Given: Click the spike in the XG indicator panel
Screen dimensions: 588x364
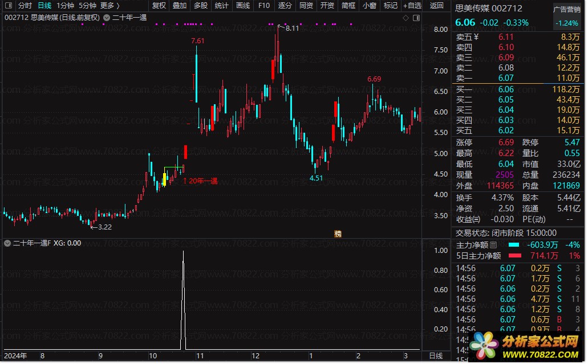Looking at the screenshot, I should point(183,300).
